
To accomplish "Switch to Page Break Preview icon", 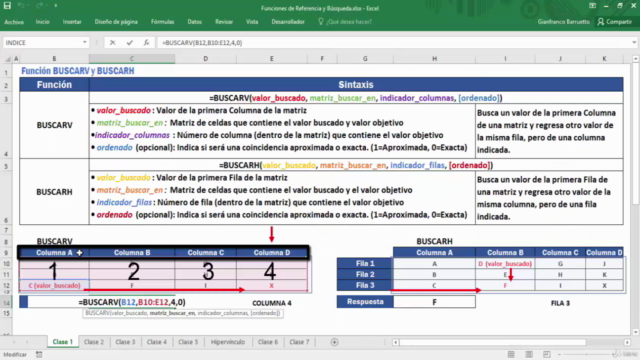I will (547, 354).
